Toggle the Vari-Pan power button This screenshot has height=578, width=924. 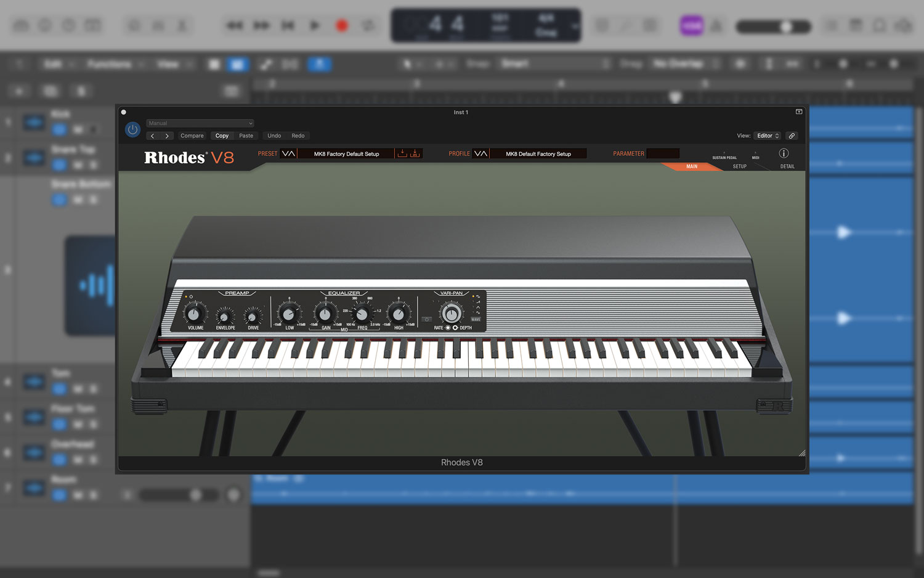427,319
